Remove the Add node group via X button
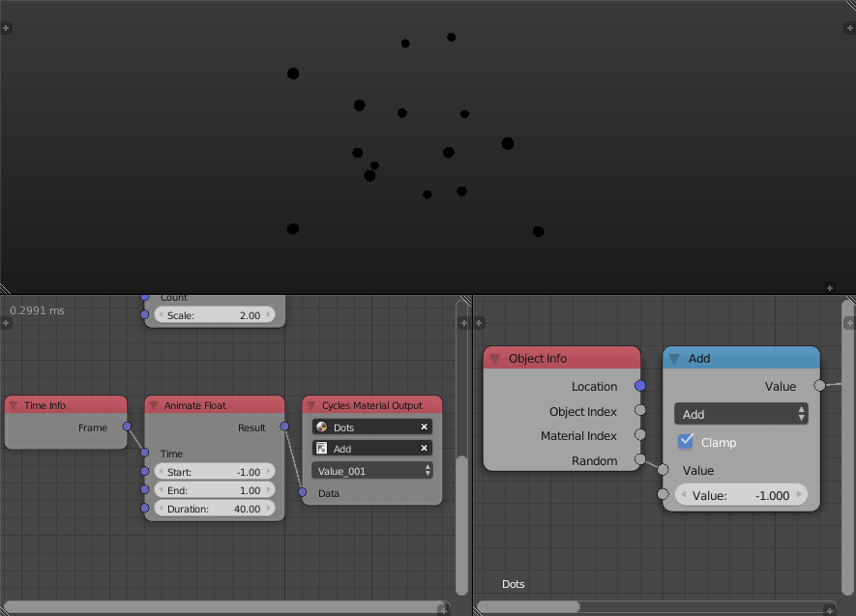Screen dimensions: 856x616 (422, 448)
